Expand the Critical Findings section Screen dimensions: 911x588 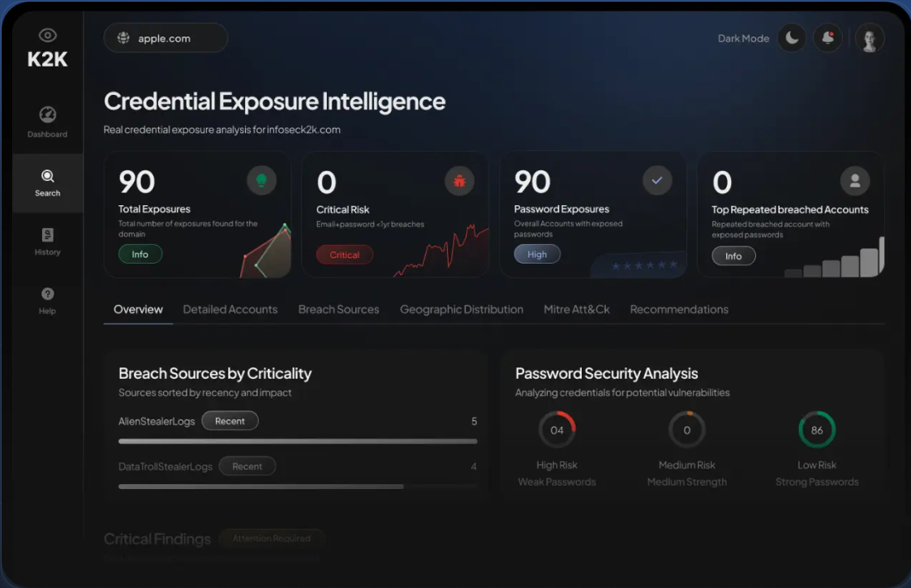pyautogui.click(x=157, y=538)
